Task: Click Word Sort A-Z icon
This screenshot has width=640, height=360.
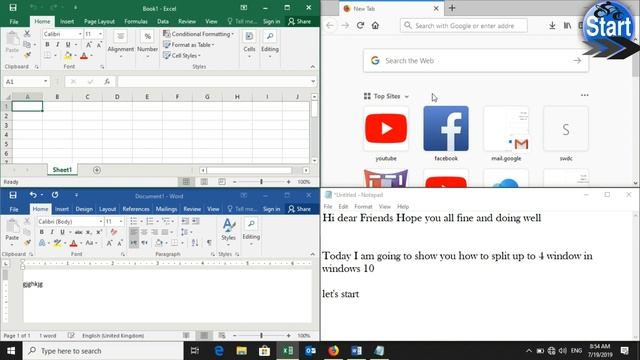Action: click(195, 243)
